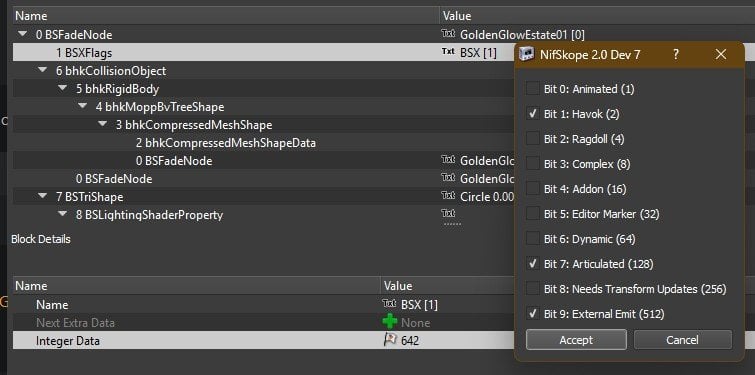Uncheck Bit 1: Havok flag
Screen dimensions: 755x375
533,114
